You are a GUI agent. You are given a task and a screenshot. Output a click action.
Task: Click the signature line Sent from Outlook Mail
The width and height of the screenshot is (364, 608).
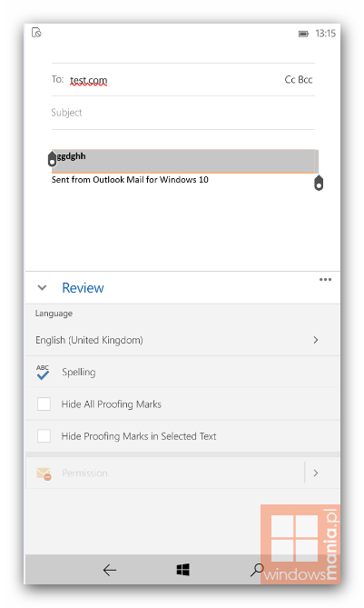[130, 180]
